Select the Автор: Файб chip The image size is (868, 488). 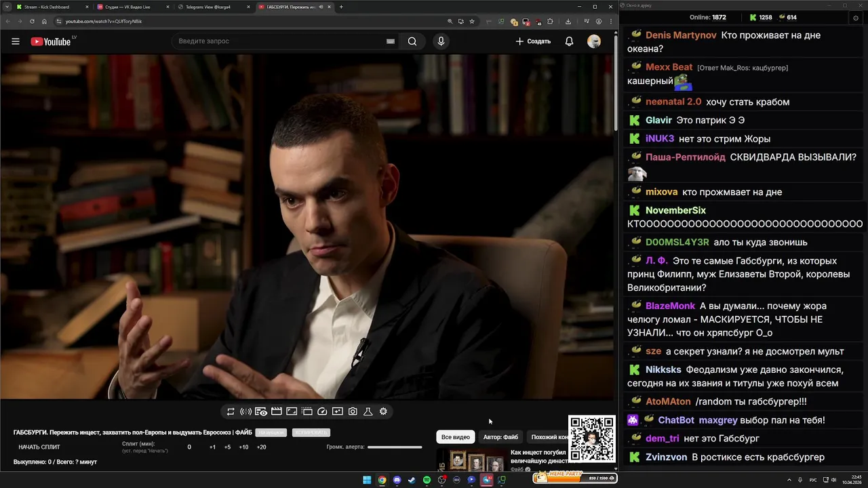point(500,437)
